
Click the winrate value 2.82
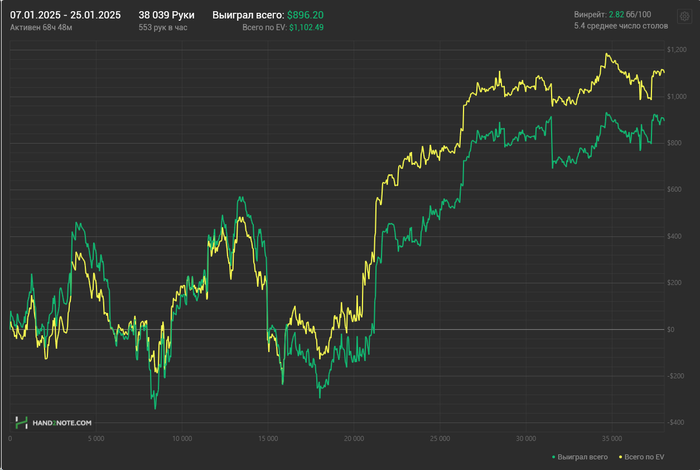click(x=616, y=16)
